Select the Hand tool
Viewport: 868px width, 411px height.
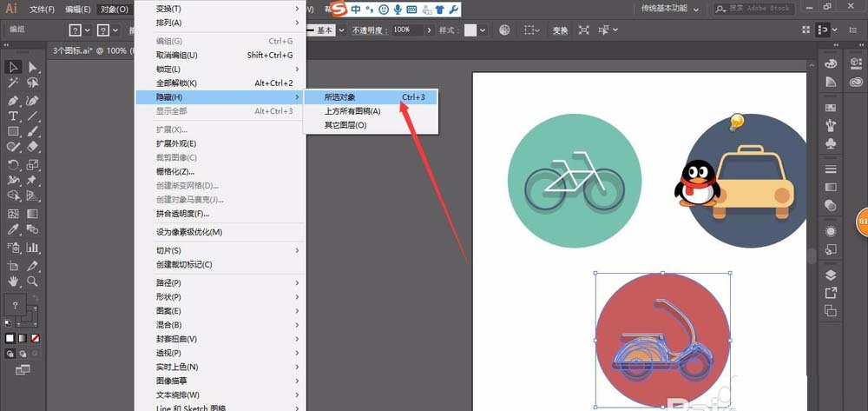(x=14, y=281)
